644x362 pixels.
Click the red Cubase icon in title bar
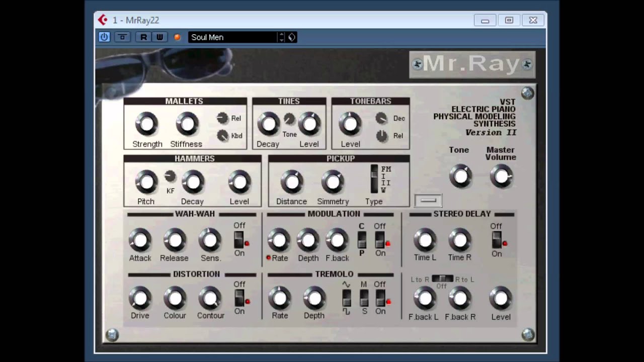click(103, 20)
